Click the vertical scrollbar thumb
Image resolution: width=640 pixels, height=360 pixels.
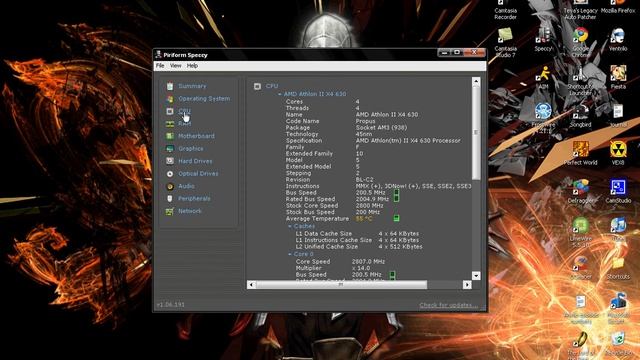click(476, 133)
